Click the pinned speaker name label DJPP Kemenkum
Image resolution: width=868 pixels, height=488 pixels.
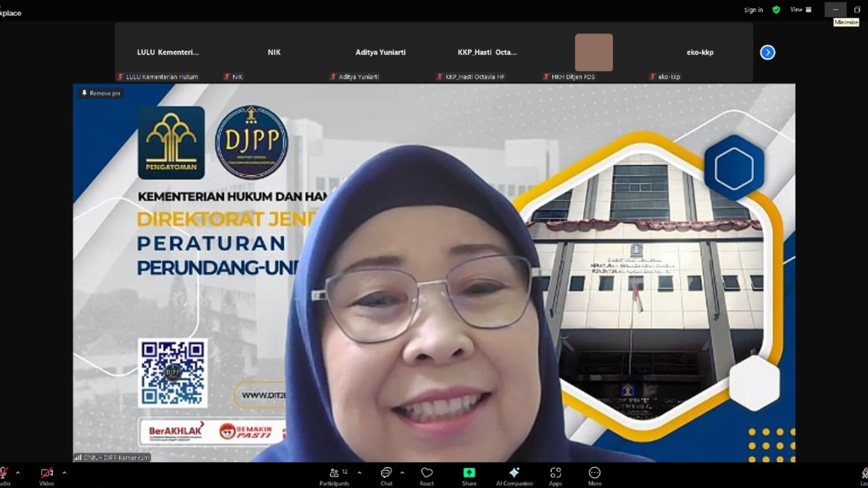pos(112,458)
